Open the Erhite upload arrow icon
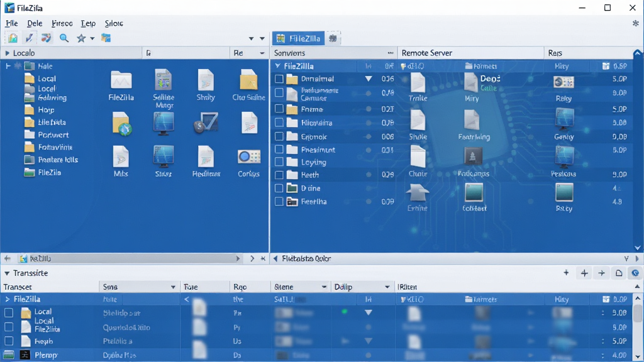644x362 pixels. (x=418, y=198)
